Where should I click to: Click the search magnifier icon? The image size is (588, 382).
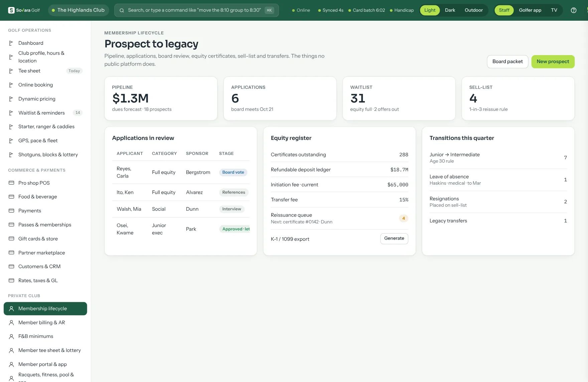point(122,10)
